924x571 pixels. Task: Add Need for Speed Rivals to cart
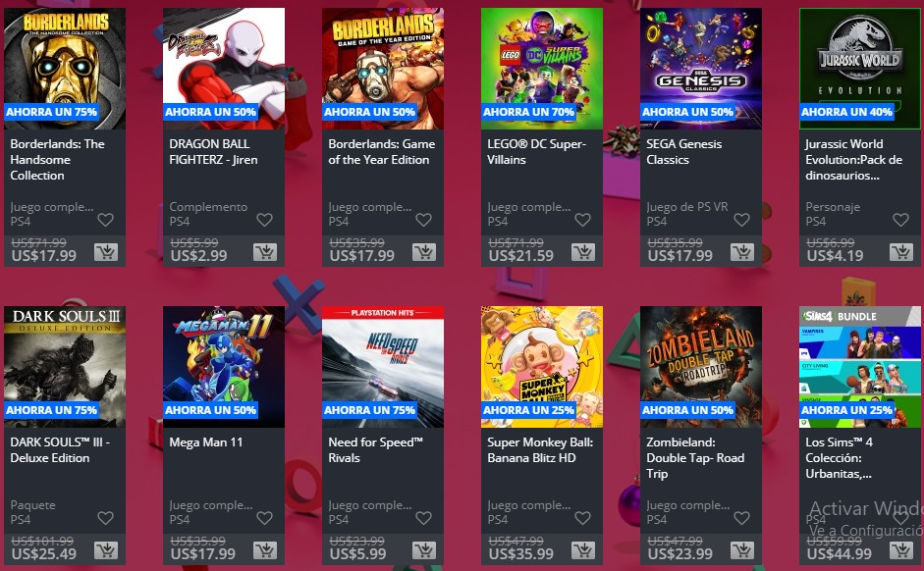coord(424,551)
